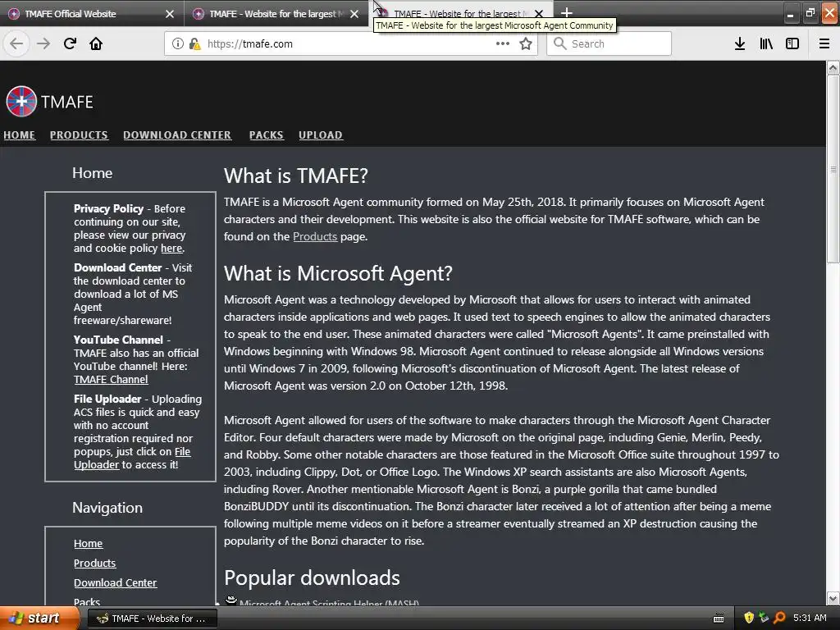The height and width of the screenshot is (630, 840).
Task: Click Products link under Navigation
Action: 95,563
